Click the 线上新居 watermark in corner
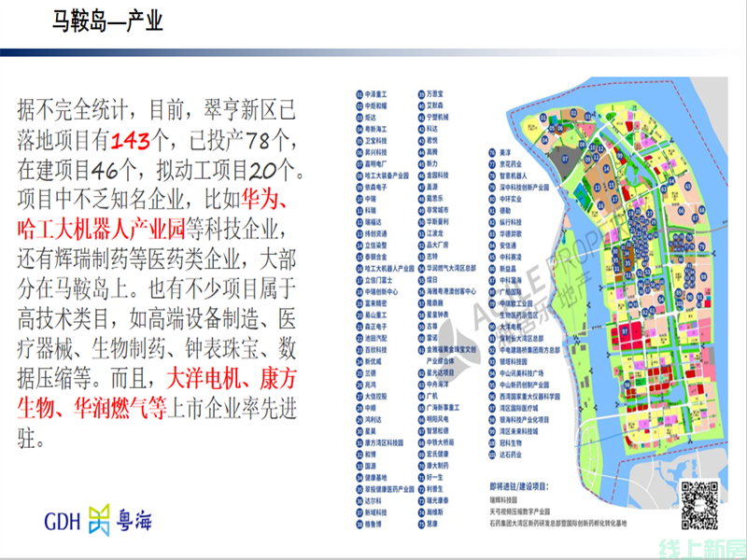Image resolution: width=747 pixels, height=560 pixels. pyautogui.click(x=707, y=547)
